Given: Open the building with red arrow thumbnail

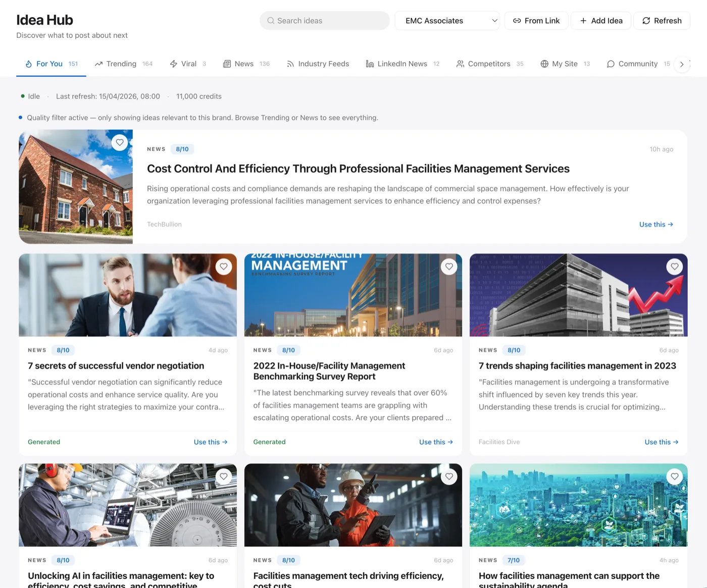Looking at the screenshot, I should pos(579,295).
